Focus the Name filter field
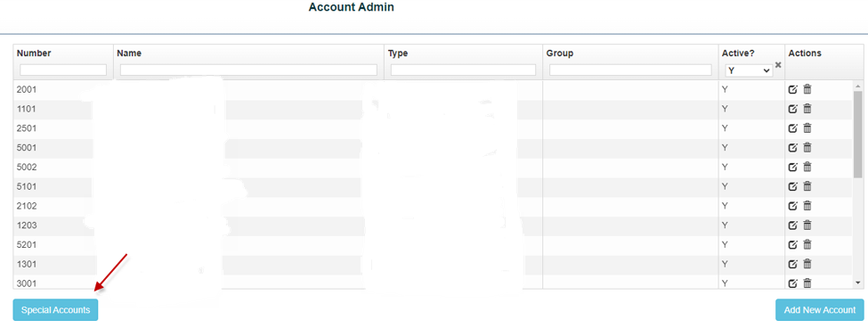The width and height of the screenshot is (868, 328). click(248, 70)
